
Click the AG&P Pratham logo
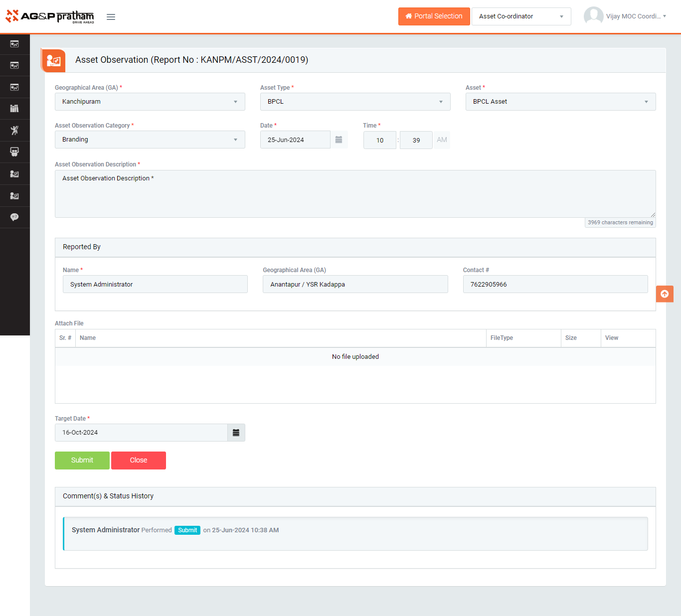[x=50, y=16]
